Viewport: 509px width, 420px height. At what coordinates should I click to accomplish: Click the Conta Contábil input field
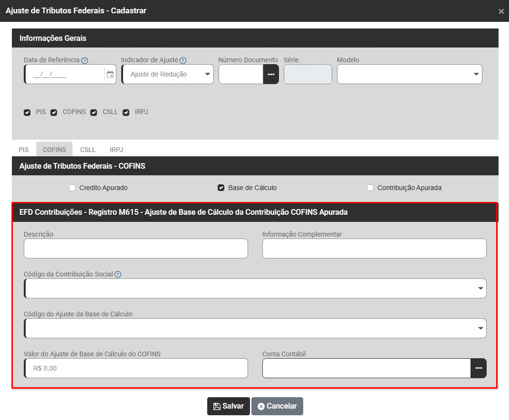coord(366,368)
